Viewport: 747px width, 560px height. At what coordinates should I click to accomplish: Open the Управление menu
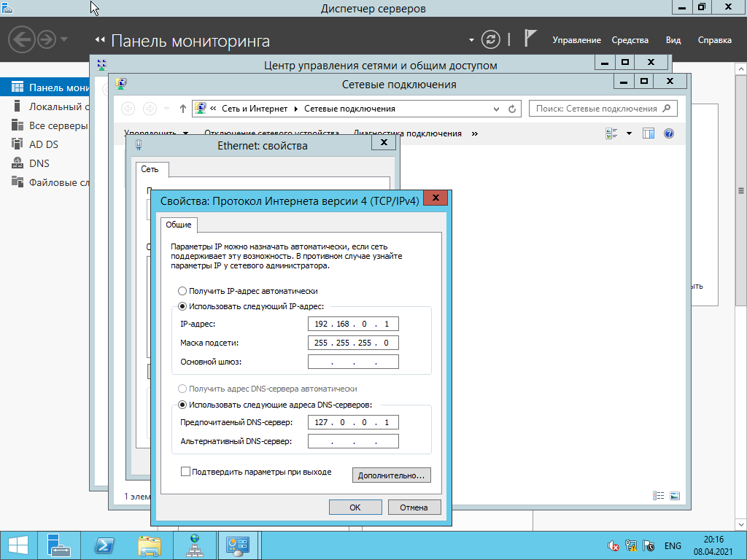(x=576, y=40)
